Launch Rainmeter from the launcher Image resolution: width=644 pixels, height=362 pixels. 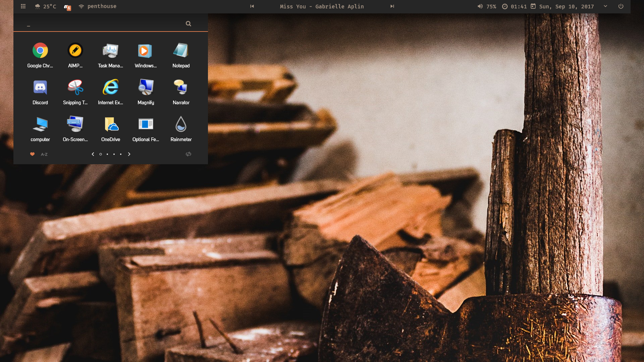pos(181,125)
